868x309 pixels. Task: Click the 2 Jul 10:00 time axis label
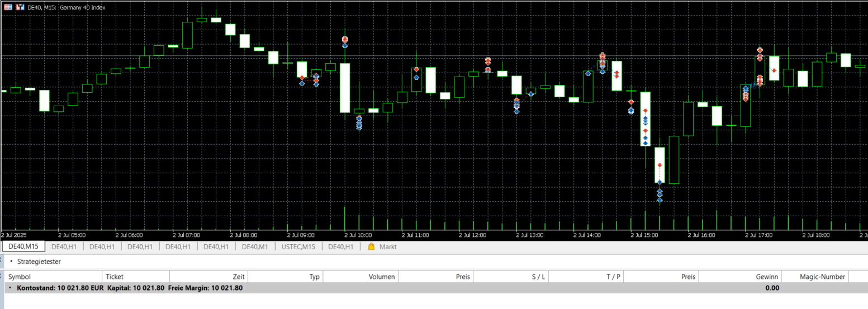(358, 235)
